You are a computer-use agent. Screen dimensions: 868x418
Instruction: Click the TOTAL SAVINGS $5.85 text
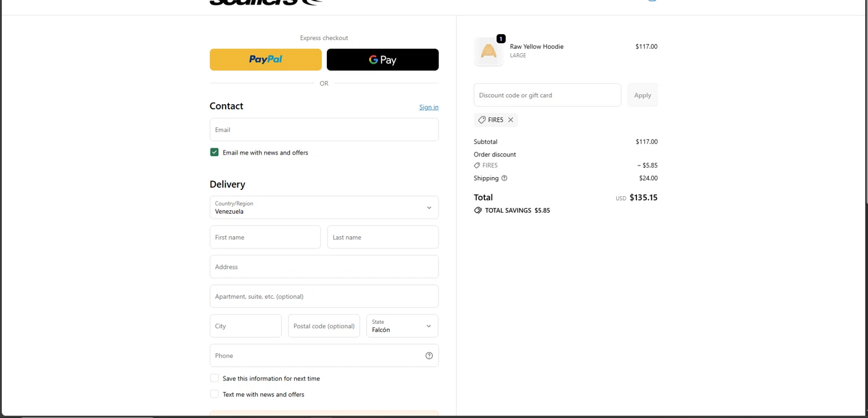point(517,211)
